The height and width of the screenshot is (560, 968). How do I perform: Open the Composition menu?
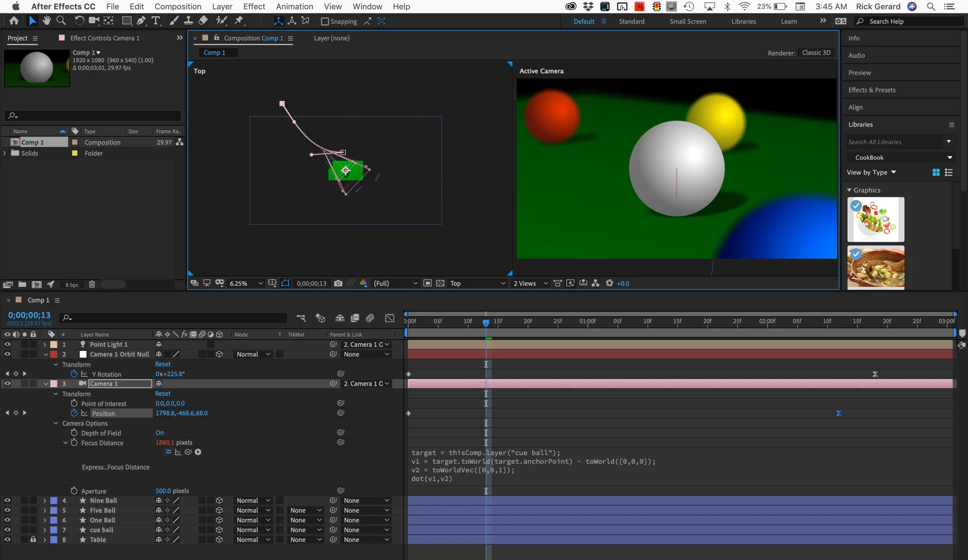pos(177,6)
